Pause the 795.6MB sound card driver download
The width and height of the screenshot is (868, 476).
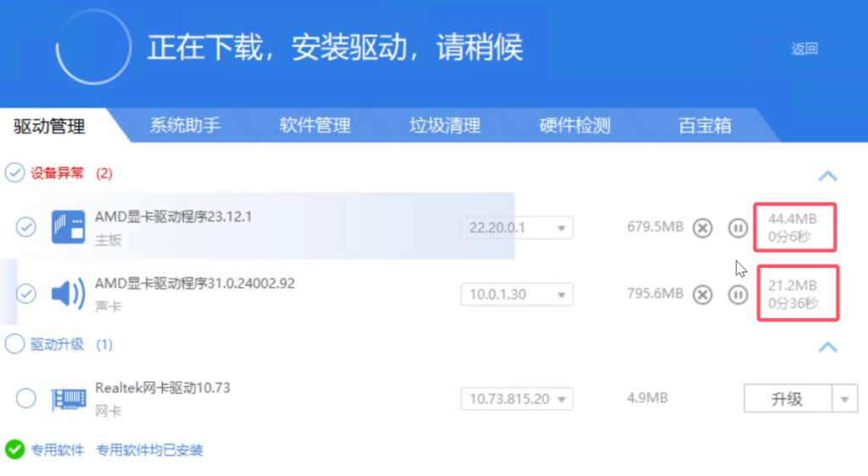738,294
